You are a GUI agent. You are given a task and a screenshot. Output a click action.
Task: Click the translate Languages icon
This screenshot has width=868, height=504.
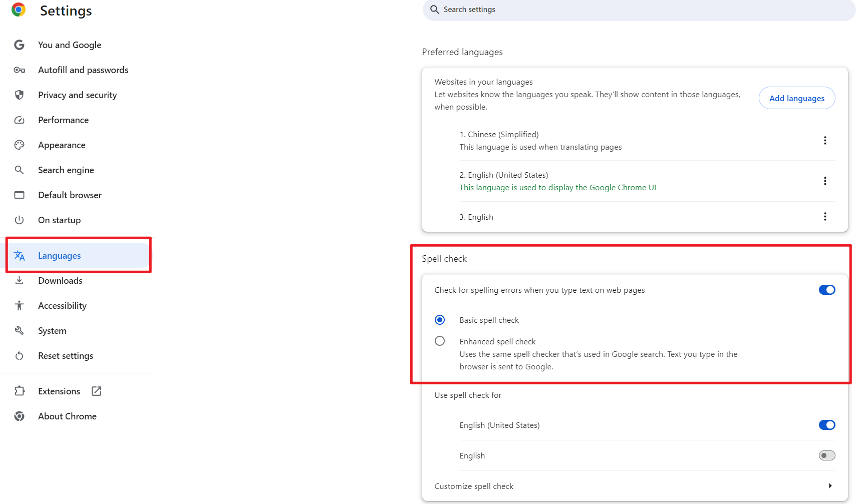[19, 256]
